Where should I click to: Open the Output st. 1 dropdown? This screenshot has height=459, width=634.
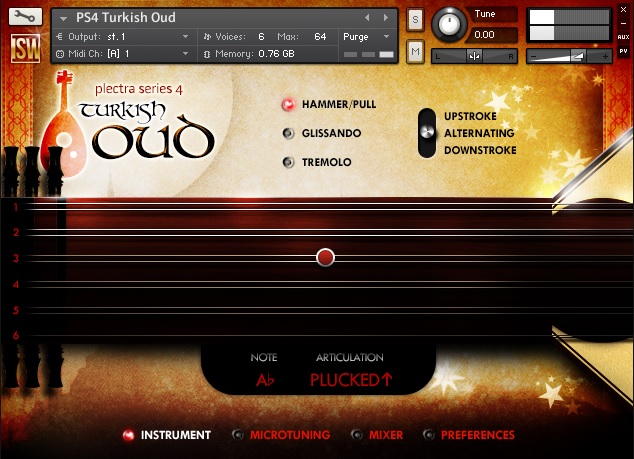(x=123, y=37)
